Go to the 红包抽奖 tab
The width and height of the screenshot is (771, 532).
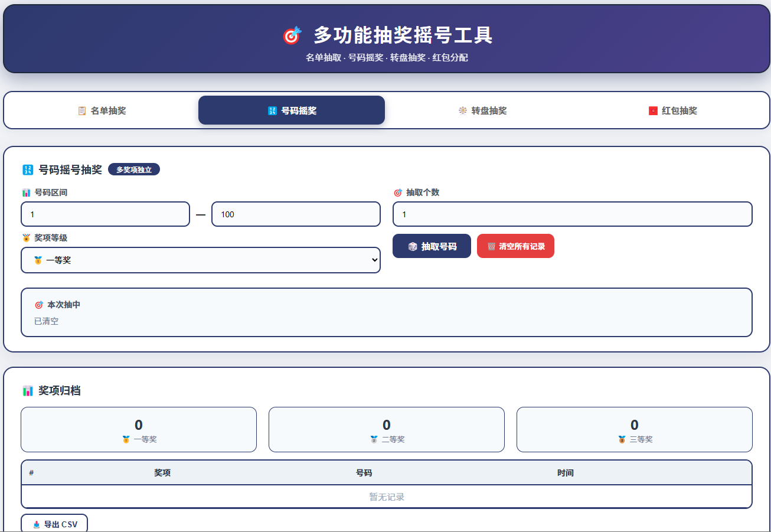pos(672,110)
